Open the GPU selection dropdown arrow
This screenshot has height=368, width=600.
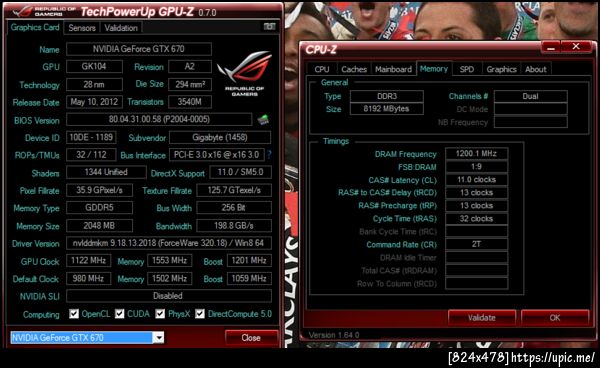click(158, 337)
